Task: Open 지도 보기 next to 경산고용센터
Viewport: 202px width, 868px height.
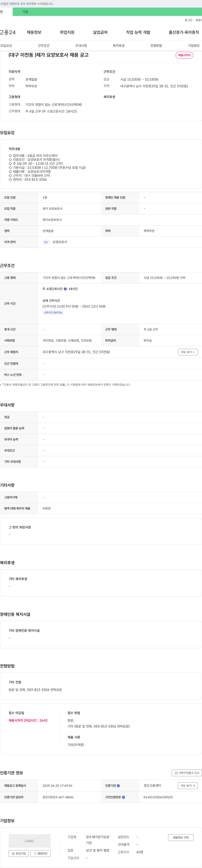Action: point(187,785)
